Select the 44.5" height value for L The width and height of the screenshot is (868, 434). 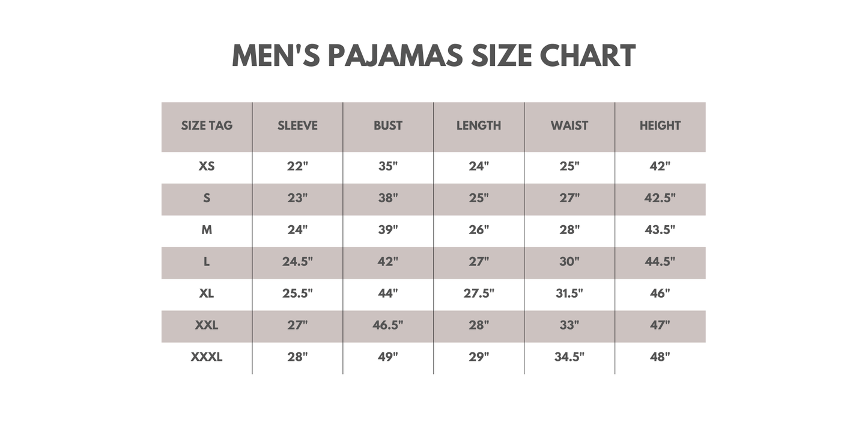tap(660, 262)
